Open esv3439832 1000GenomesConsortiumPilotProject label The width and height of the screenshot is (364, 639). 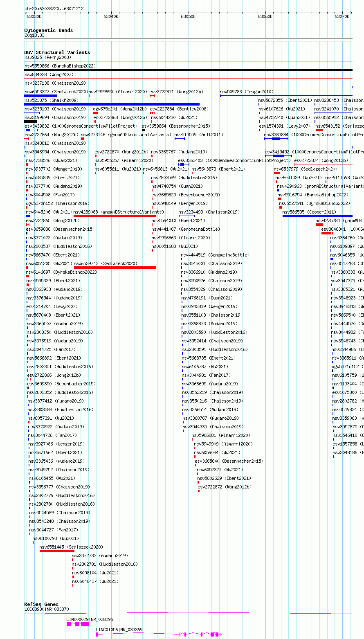81,126
